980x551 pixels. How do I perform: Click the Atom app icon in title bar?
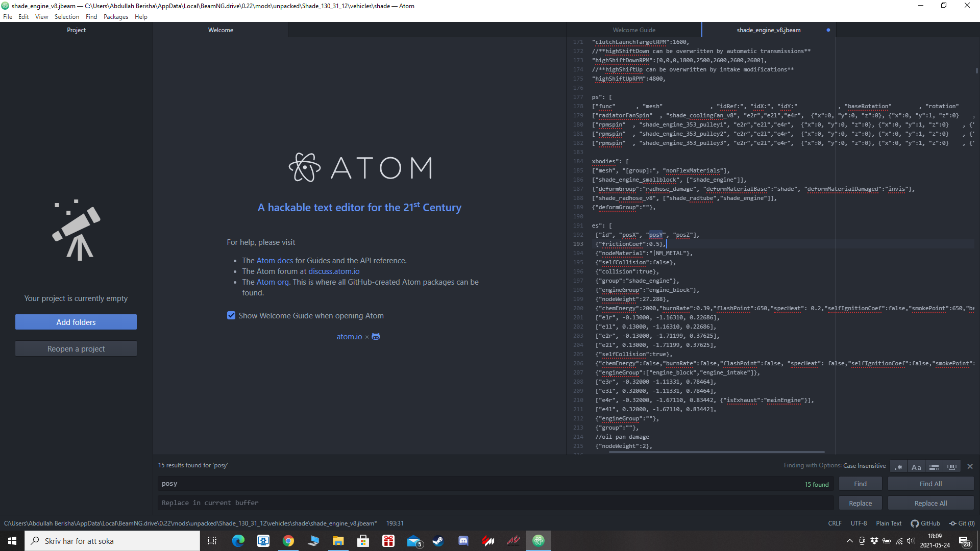[x=5, y=6]
